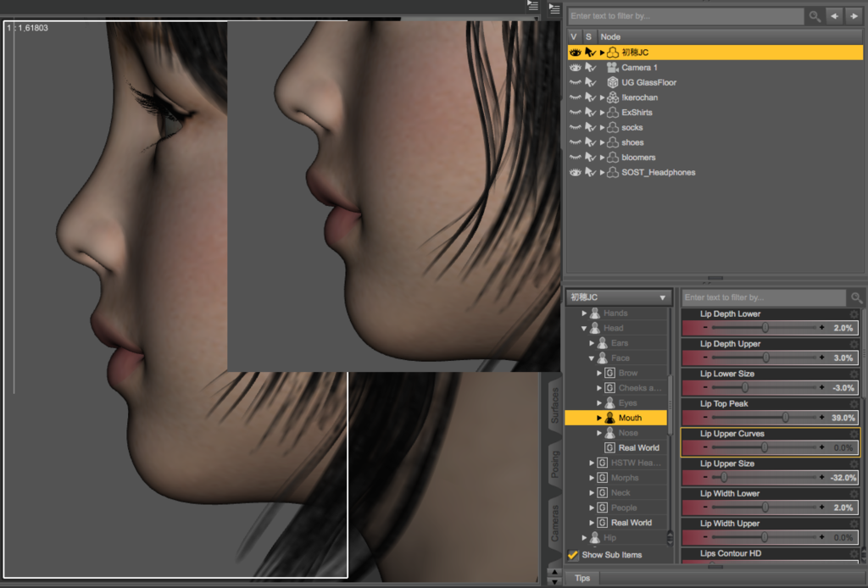Collapse the Head group in parameters tree
This screenshot has height=588, width=868.
tap(583, 328)
